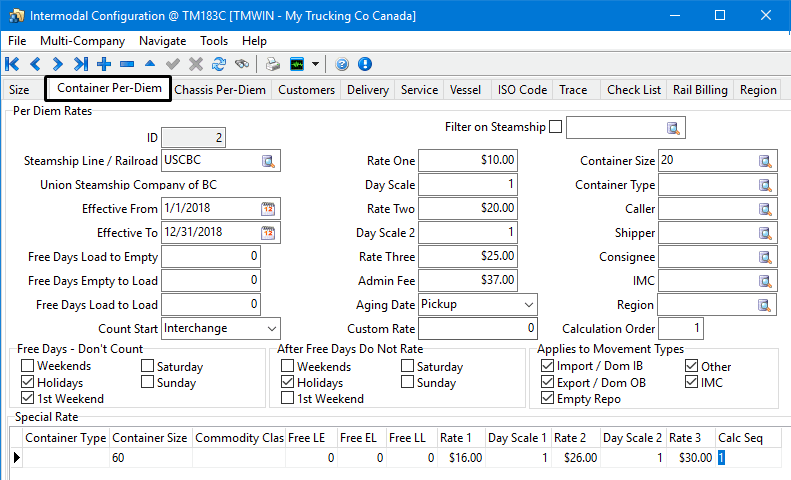Enable the Filter on Steamship checkbox

tap(556, 127)
